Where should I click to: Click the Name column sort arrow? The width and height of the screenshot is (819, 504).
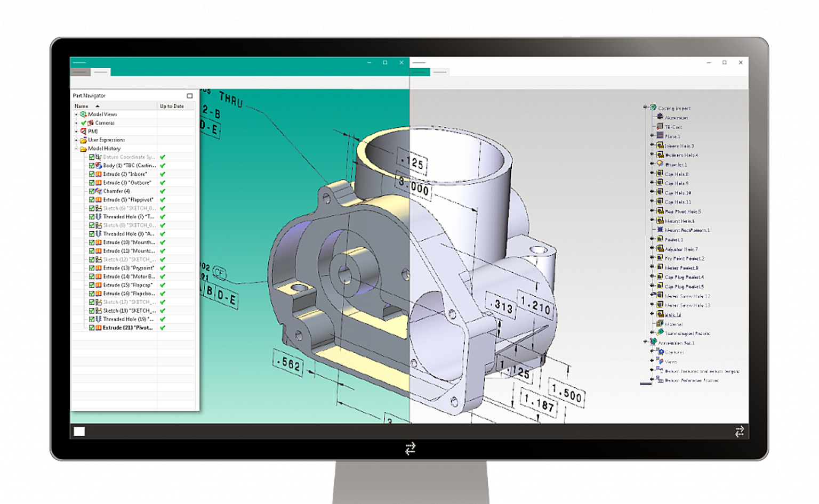pyautogui.click(x=97, y=105)
